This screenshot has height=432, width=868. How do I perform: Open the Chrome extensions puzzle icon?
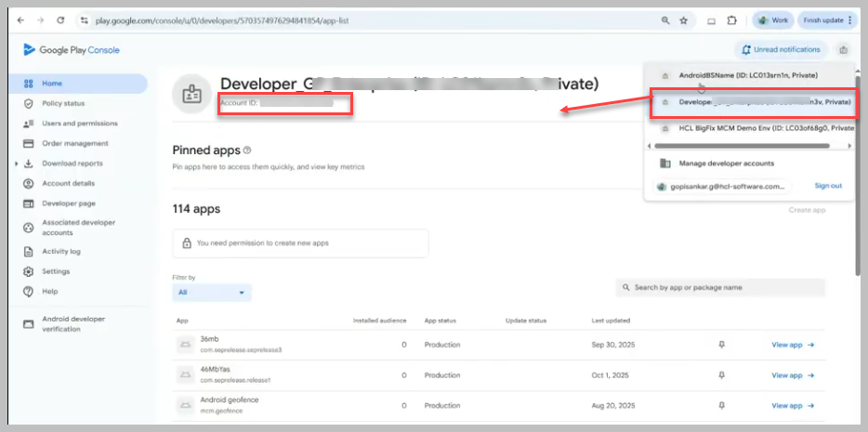[x=731, y=20]
